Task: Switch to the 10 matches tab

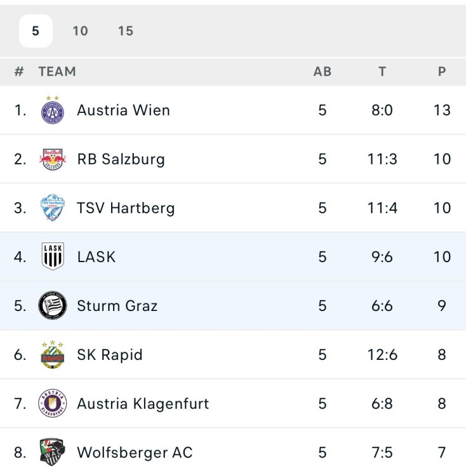Action: click(80, 31)
